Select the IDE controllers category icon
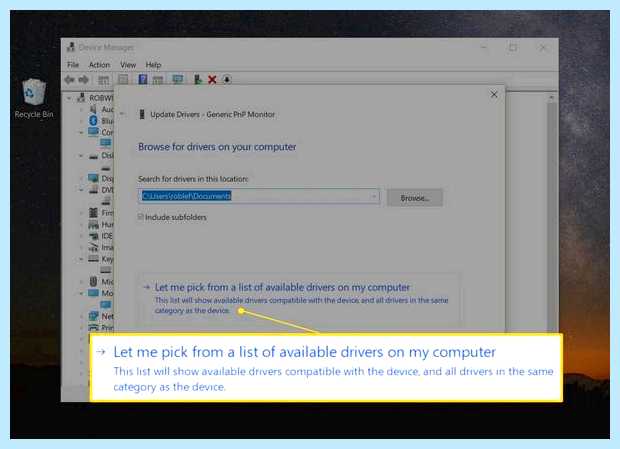The width and height of the screenshot is (620, 449). (93, 236)
